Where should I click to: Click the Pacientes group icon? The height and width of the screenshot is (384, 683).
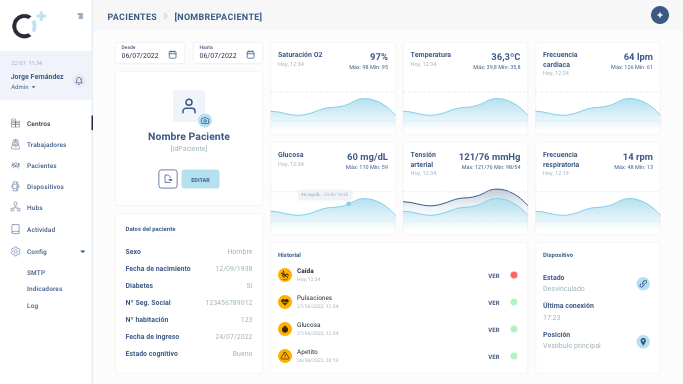[15, 165]
